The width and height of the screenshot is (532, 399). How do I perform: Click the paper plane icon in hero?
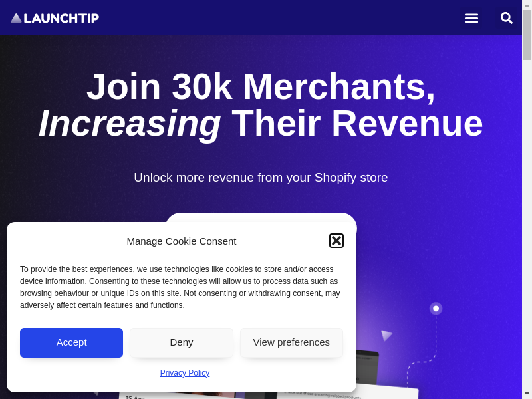[386, 335]
